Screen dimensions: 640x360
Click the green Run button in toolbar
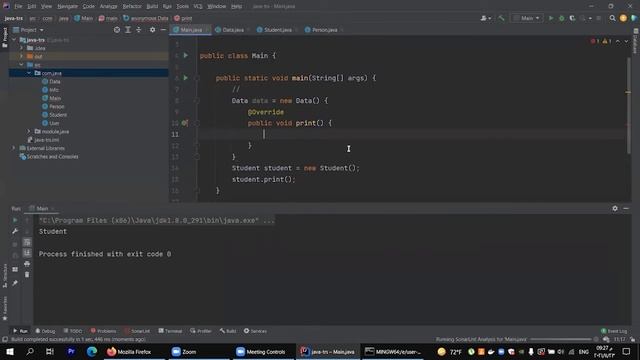pos(551,18)
